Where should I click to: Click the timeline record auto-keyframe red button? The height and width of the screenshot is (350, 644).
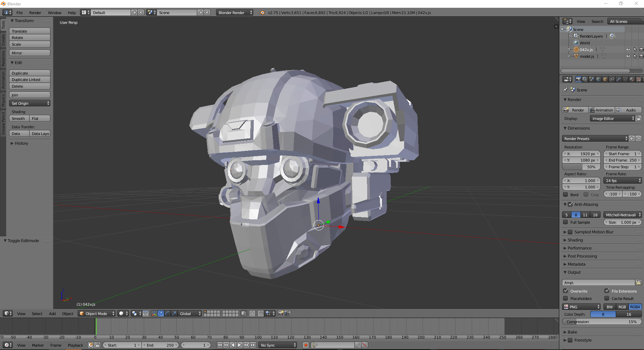click(x=306, y=345)
